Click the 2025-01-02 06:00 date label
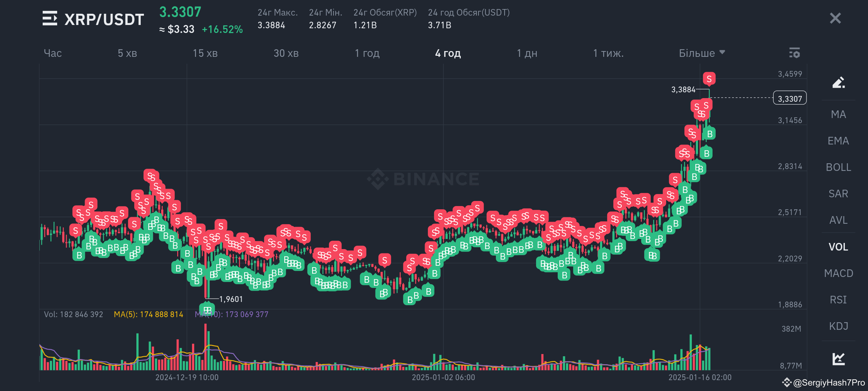Screen dimensions: 868x391 [443, 378]
